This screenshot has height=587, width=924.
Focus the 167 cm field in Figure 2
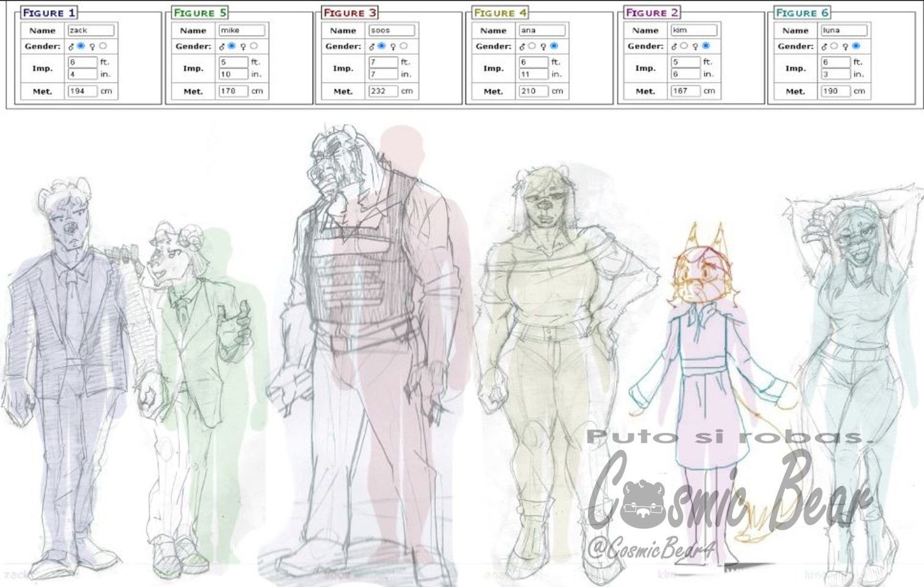(685, 91)
